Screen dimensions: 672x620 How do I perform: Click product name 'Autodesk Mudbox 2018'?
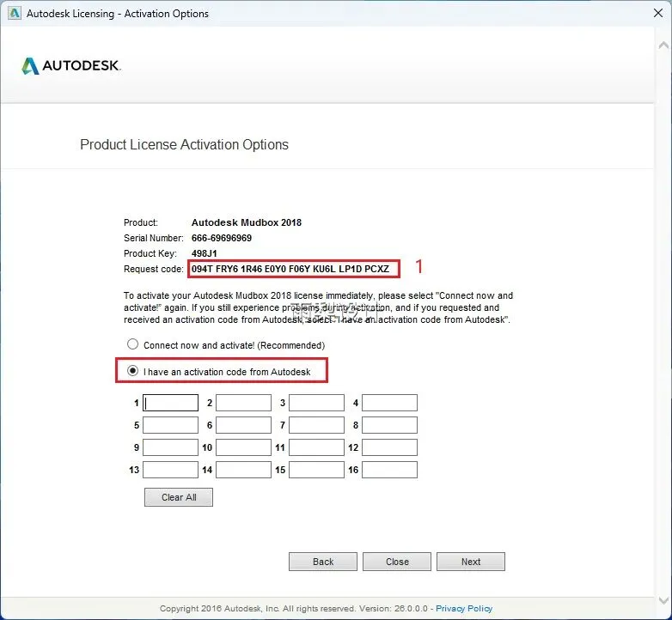(247, 222)
